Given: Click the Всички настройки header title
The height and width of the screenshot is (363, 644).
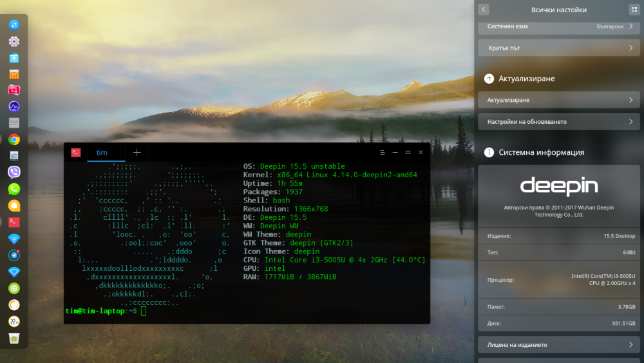Looking at the screenshot, I should click(558, 10).
